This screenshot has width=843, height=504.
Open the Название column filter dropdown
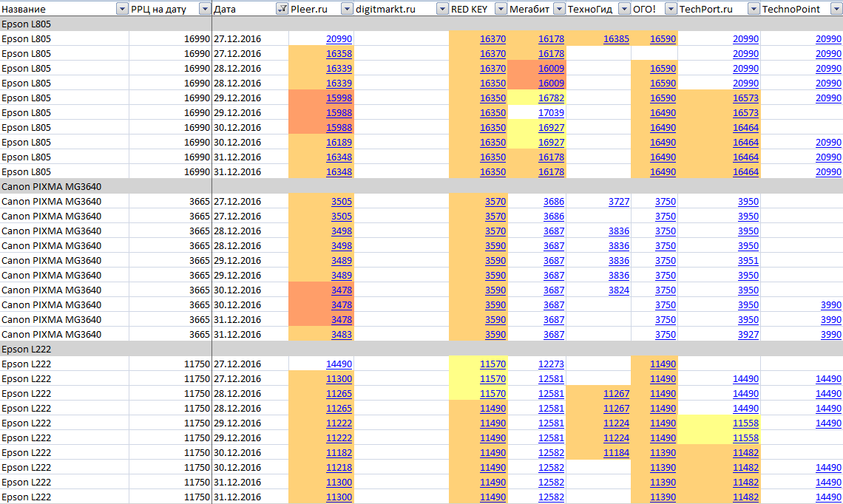122,9
